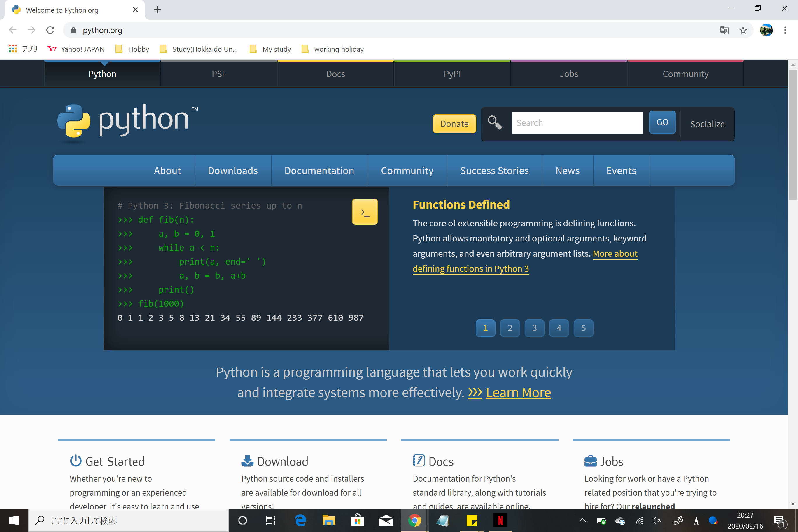Open the Learn More link

point(518,393)
